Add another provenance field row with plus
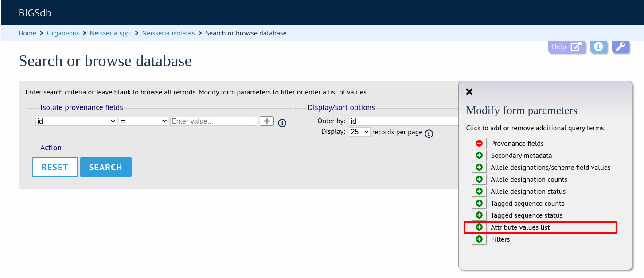The width and height of the screenshot is (644, 278). pos(267,121)
